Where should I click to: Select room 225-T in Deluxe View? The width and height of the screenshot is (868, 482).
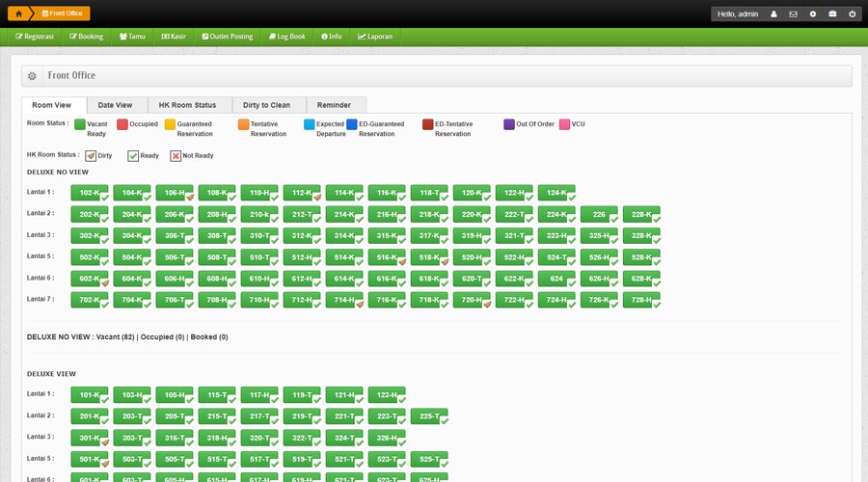pyautogui.click(x=428, y=416)
